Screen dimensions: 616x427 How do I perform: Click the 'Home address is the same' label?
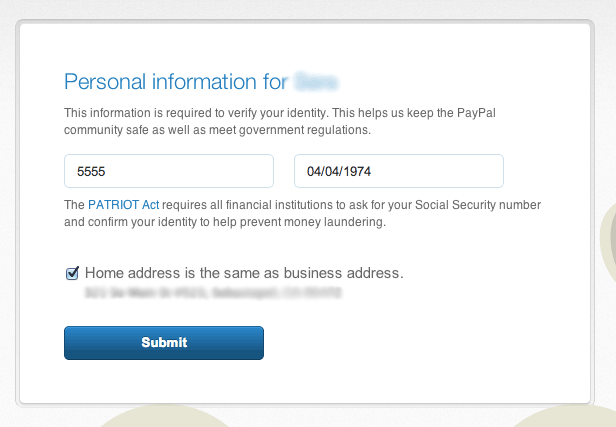tap(244, 273)
